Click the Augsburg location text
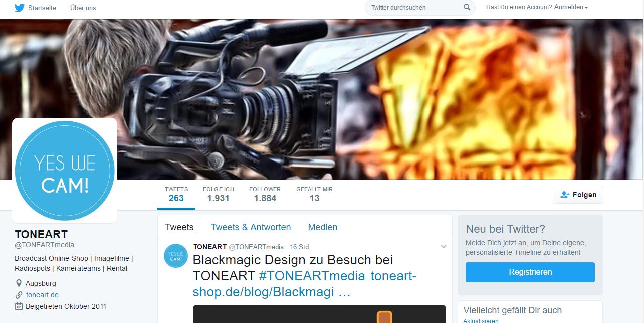 41,284
